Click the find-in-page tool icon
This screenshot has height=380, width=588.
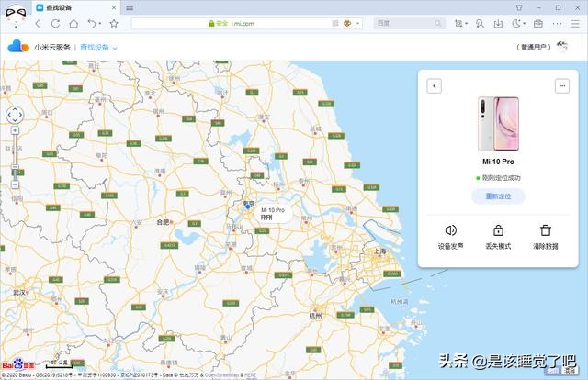[480, 24]
